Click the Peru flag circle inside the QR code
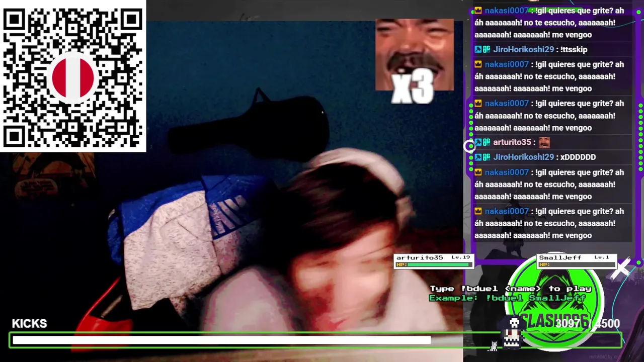 pyautogui.click(x=73, y=79)
